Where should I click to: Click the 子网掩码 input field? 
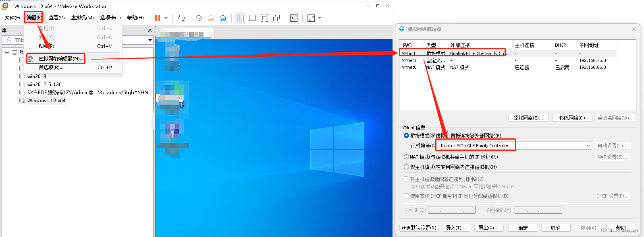tap(538, 210)
